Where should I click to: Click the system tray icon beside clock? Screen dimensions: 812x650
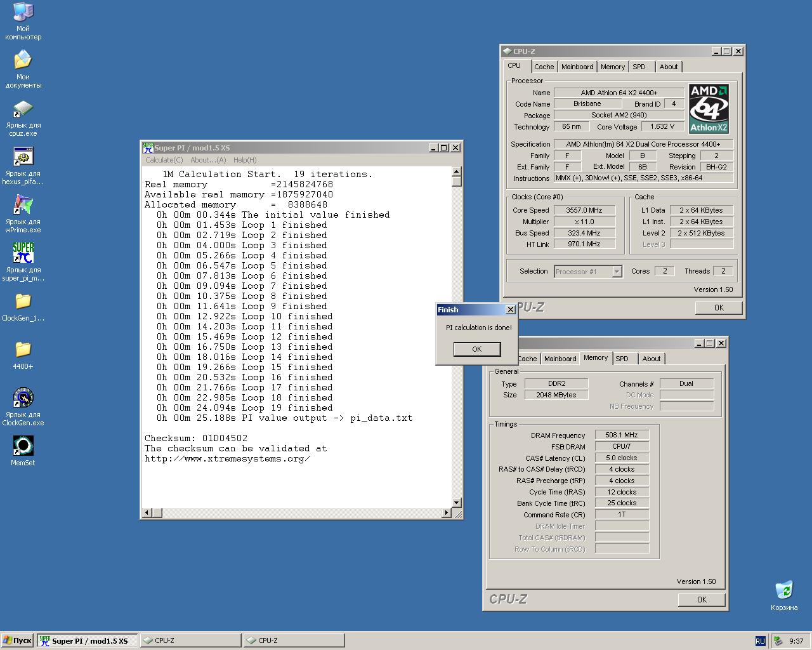coord(778,641)
